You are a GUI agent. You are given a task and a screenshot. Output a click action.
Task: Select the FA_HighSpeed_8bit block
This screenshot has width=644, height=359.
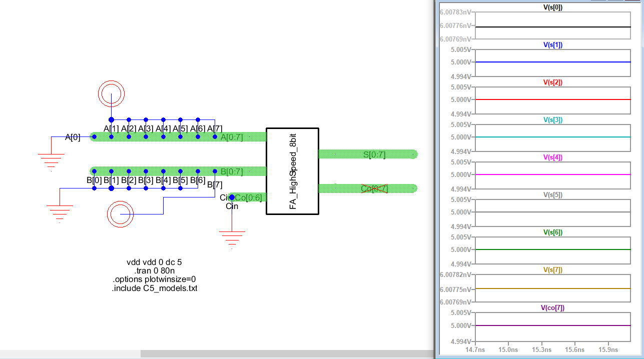pos(292,171)
